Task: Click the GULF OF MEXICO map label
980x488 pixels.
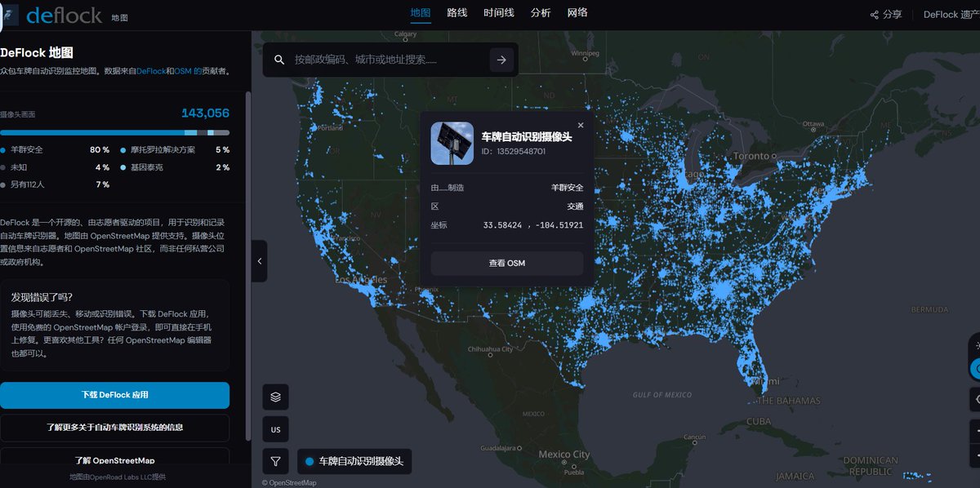Action: pyautogui.click(x=662, y=395)
